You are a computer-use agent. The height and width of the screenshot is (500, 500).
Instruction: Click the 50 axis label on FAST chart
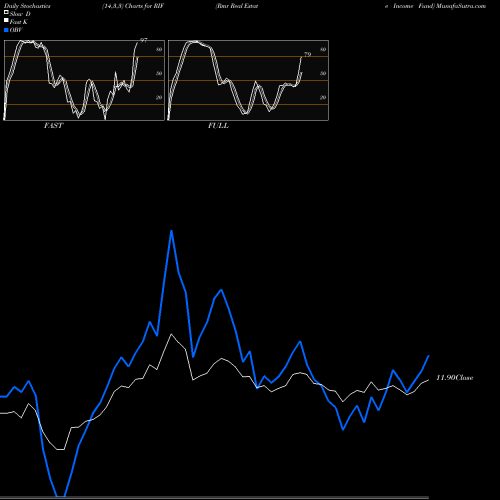tap(159, 73)
